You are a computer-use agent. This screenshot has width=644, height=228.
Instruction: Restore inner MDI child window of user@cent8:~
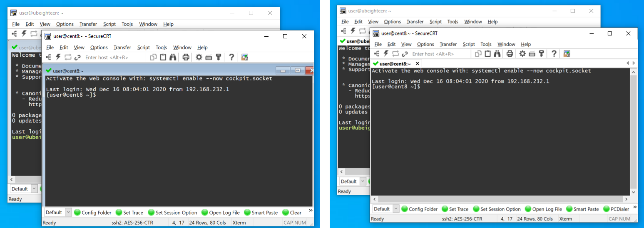[x=298, y=70]
